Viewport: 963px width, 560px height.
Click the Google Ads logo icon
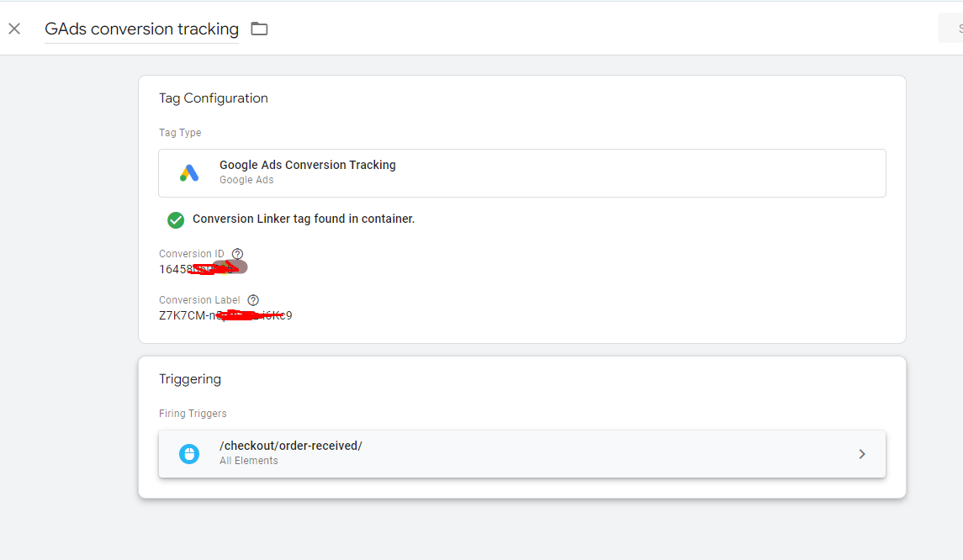189,173
